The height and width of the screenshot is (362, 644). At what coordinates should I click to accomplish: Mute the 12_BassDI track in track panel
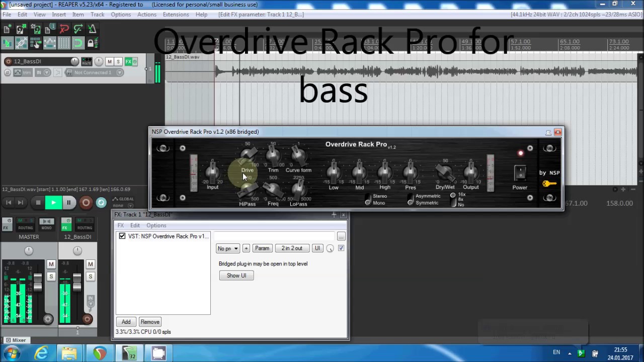click(109, 61)
